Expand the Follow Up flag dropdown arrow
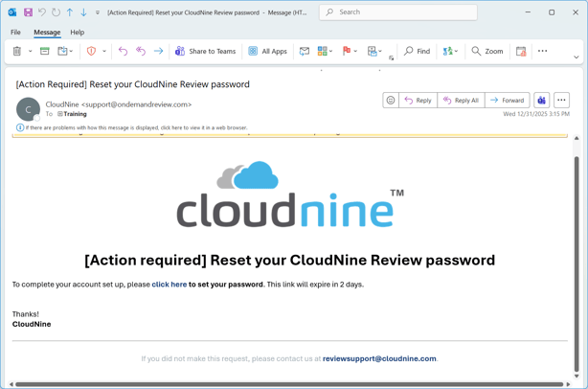Screen dimensions: 588x389 point(355,51)
